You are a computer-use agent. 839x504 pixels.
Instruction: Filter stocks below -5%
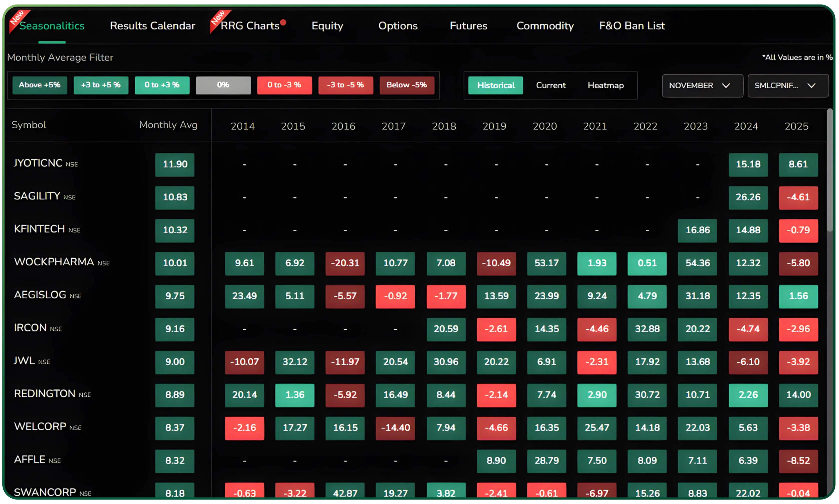[407, 85]
